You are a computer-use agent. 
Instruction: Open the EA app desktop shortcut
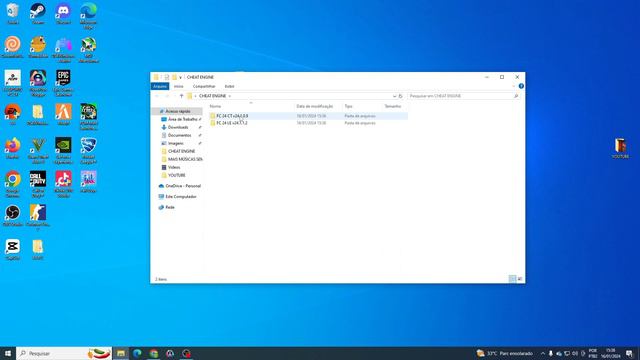click(13, 114)
